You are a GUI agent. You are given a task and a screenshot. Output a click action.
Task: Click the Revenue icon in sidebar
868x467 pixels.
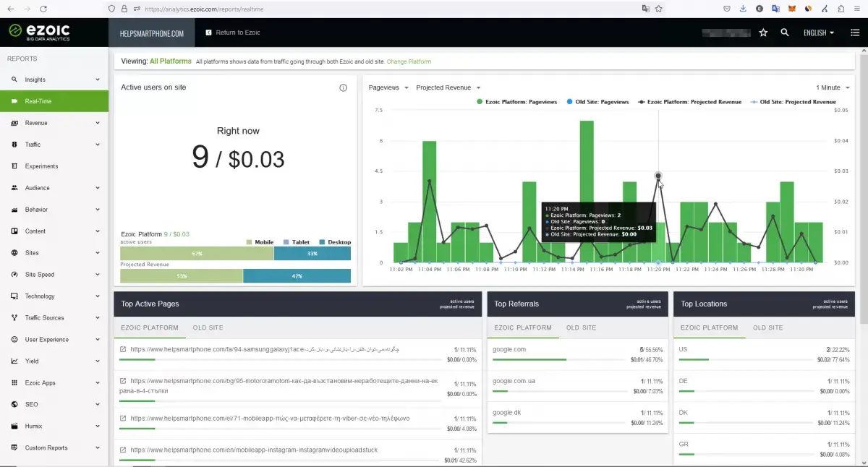tap(14, 123)
